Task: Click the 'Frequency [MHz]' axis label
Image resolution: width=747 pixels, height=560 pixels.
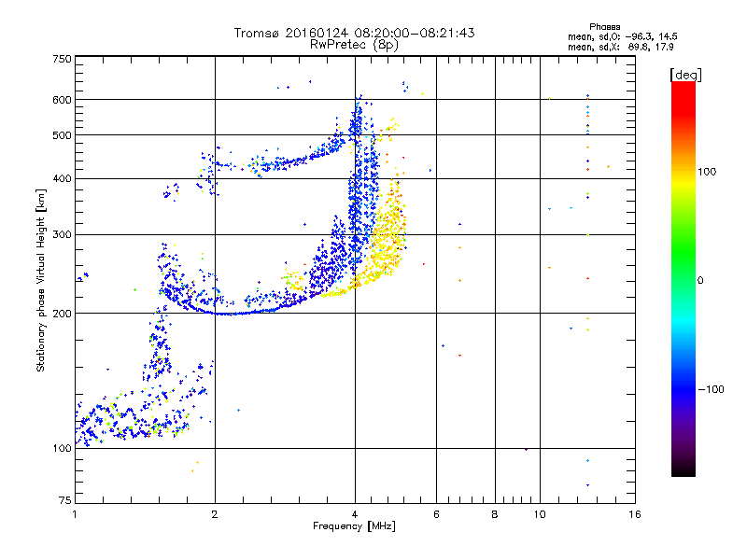Action: 354,526
